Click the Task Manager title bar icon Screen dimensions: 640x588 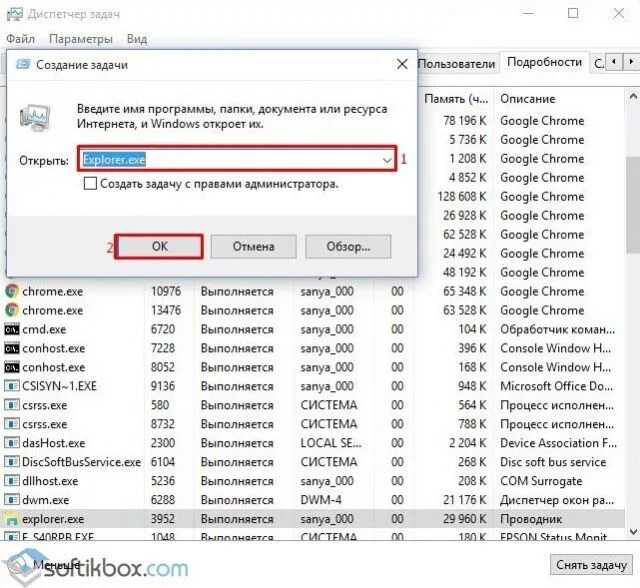click(x=15, y=14)
